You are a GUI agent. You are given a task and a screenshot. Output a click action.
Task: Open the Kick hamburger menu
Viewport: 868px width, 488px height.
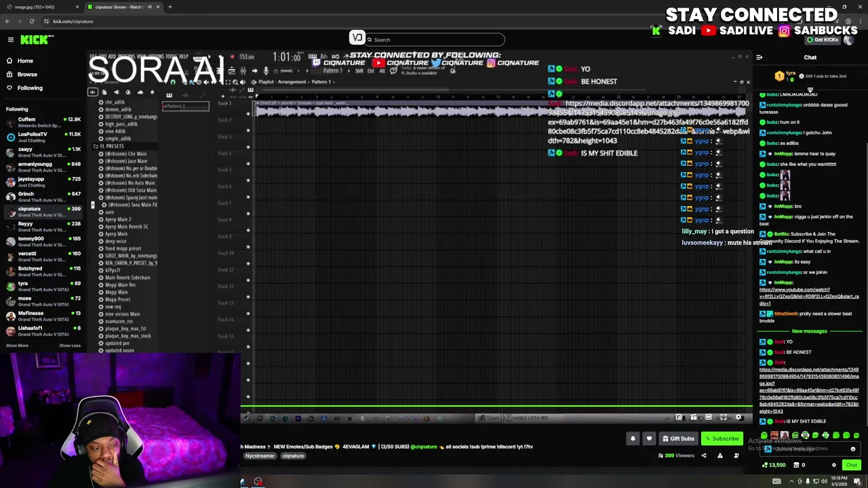coord(11,40)
